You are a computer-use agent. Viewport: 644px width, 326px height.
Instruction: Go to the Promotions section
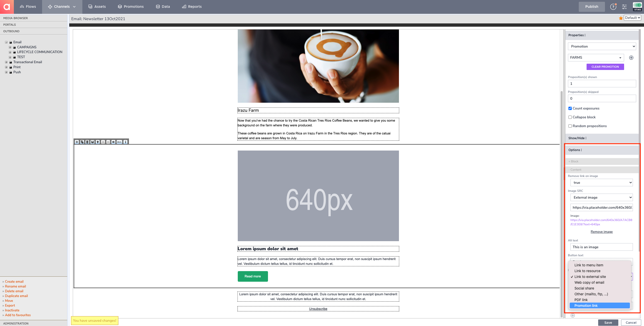131,7
